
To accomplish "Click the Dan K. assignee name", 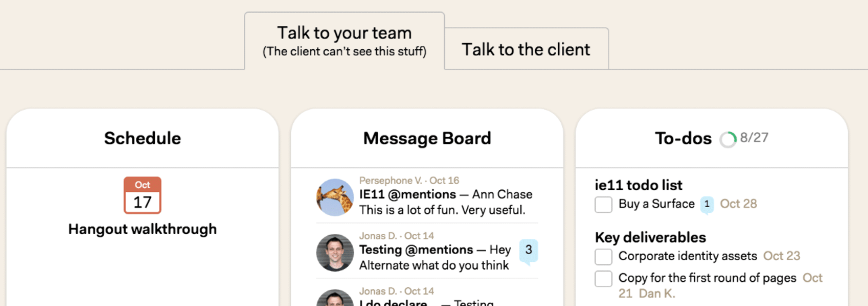I will (657, 294).
